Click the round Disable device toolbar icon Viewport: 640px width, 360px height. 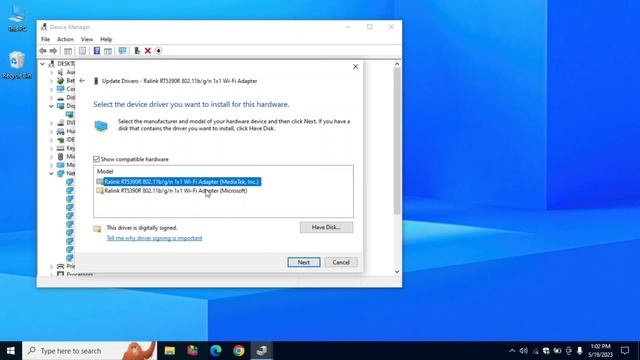point(158,51)
